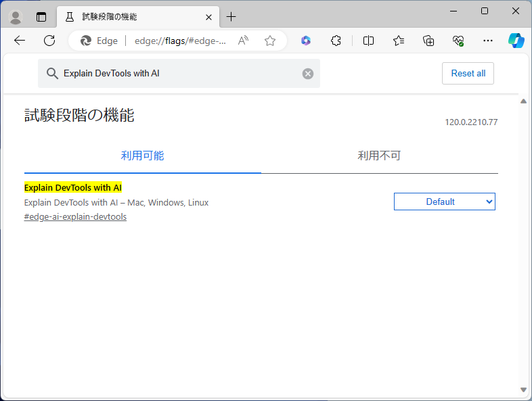Click the search flags input field

coord(179,73)
